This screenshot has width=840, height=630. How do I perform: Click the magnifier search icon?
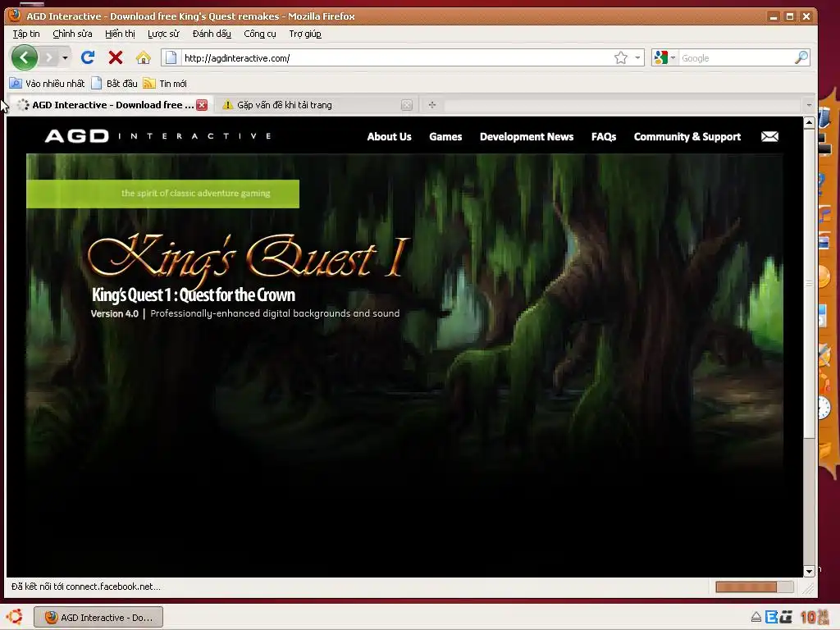coord(801,57)
